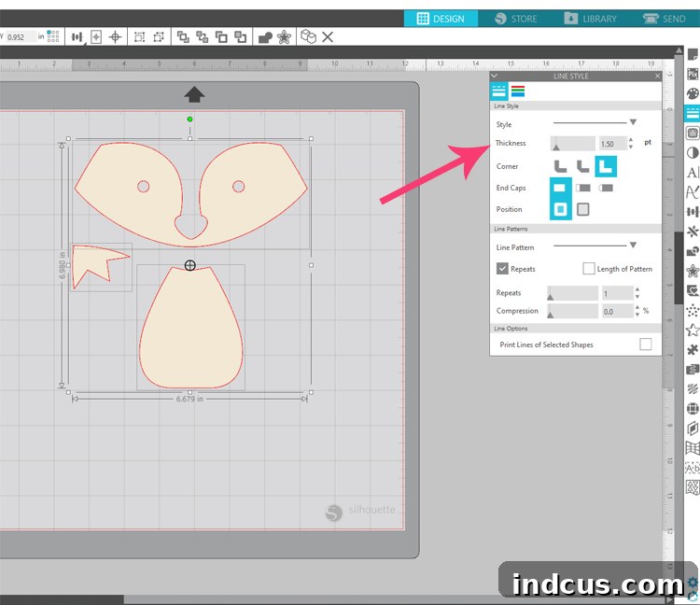Select the rounded End Caps option

point(606,188)
